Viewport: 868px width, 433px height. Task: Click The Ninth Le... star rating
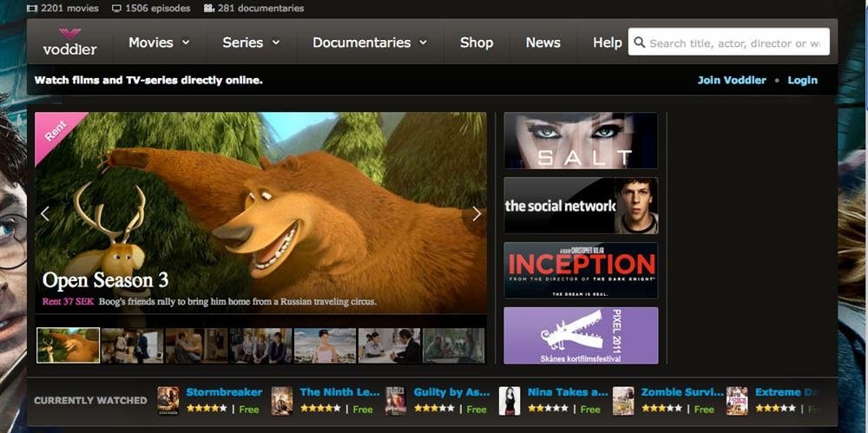pyautogui.click(x=320, y=408)
